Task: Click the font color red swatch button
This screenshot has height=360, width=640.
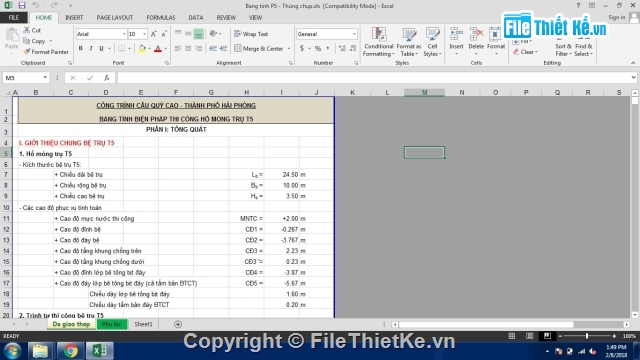Action: (158, 49)
